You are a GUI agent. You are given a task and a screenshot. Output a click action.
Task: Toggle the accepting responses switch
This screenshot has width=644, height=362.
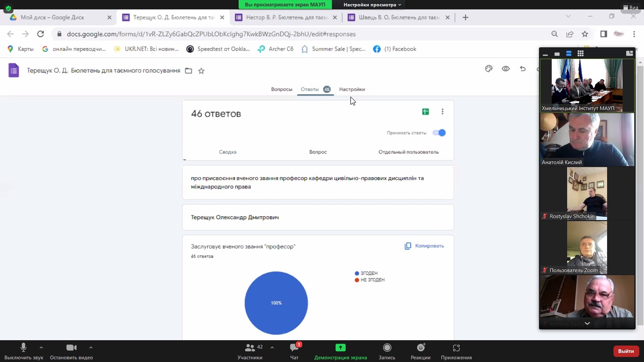point(439,133)
